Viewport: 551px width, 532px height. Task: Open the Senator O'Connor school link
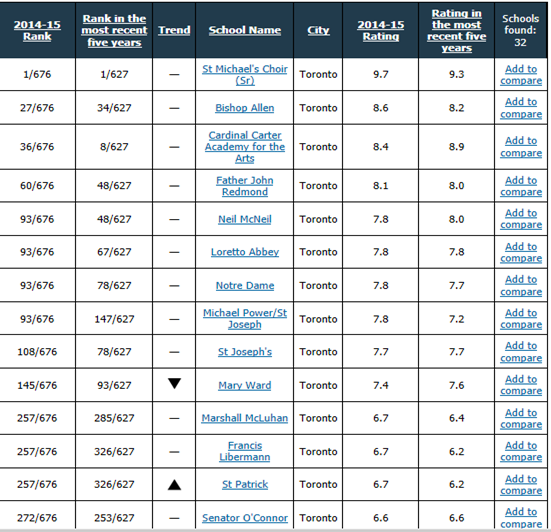tap(245, 518)
